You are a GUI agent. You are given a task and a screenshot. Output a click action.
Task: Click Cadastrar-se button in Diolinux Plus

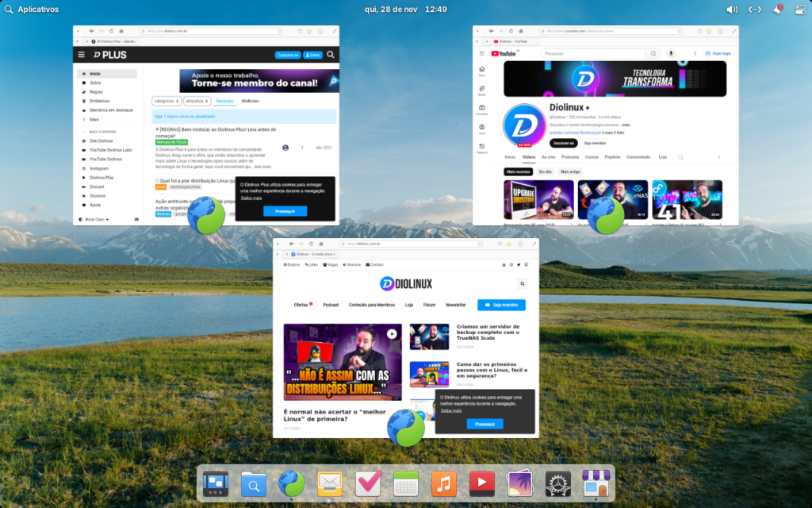click(288, 55)
